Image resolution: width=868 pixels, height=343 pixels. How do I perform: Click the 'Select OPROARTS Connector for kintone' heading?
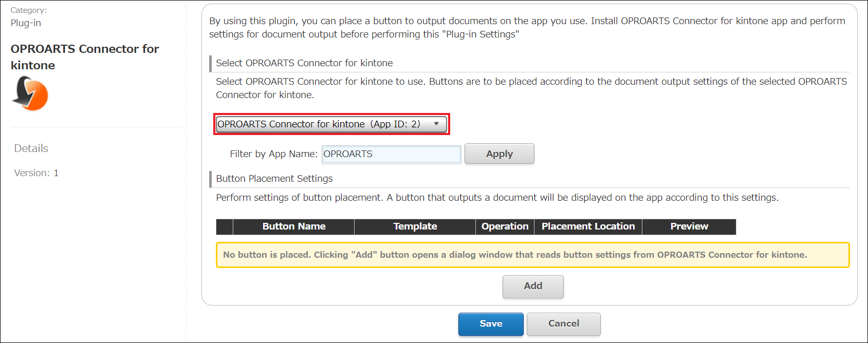(304, 63)
